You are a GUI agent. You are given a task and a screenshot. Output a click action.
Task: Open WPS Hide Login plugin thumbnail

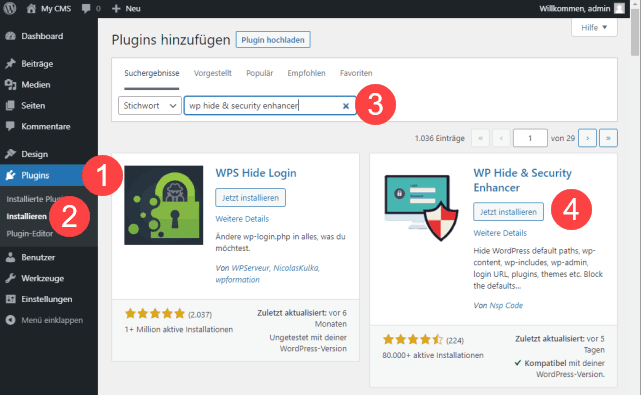click(x=164, y=205)
